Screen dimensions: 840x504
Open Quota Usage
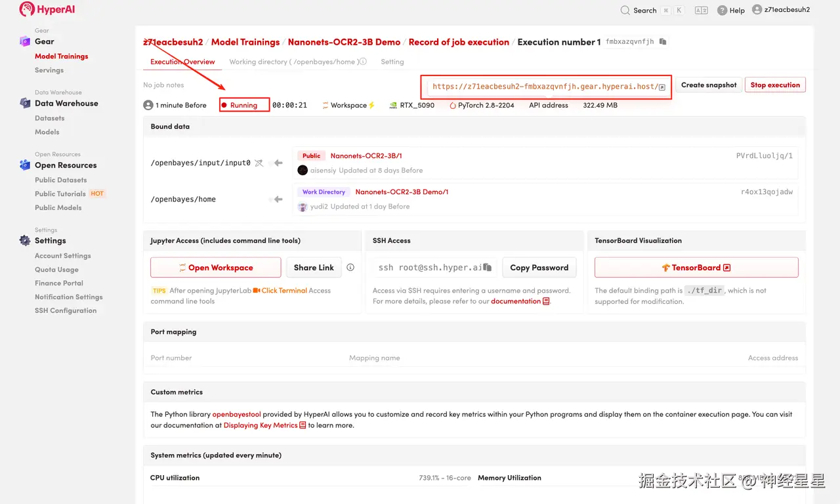56,270
